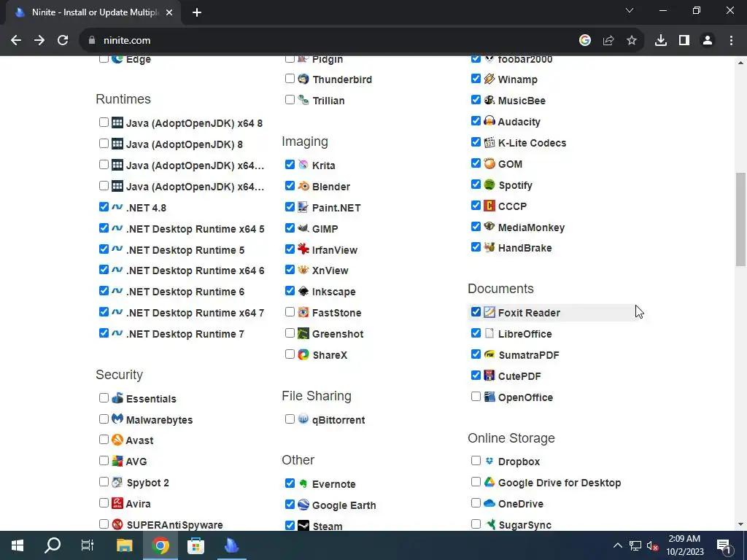Click the XnView label
Screen dimensions: 747x560
pos(330,271)
